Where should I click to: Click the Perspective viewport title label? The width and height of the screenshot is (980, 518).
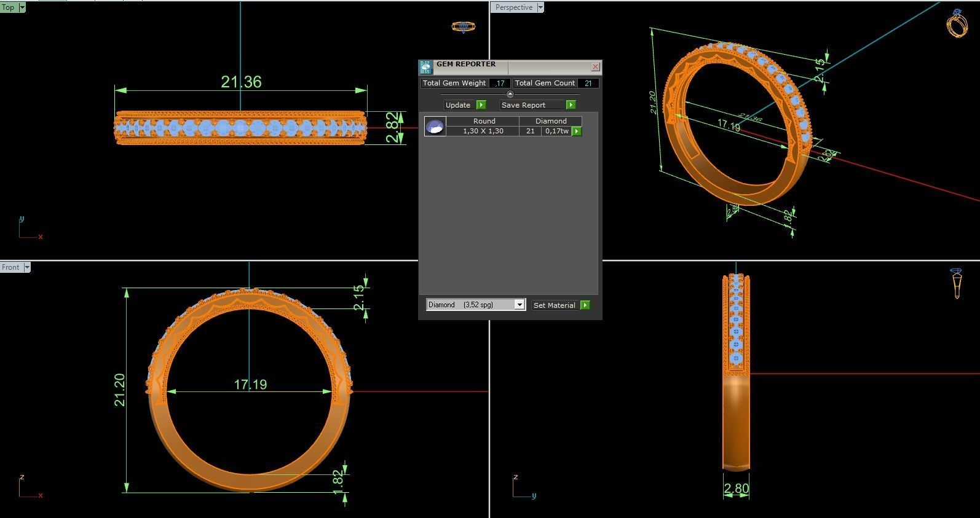click(x=514, y=7)
